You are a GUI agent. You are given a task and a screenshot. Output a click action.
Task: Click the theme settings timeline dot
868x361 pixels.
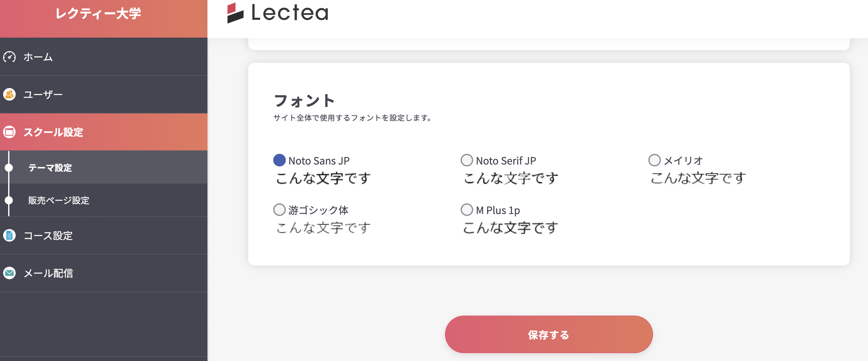9,168
